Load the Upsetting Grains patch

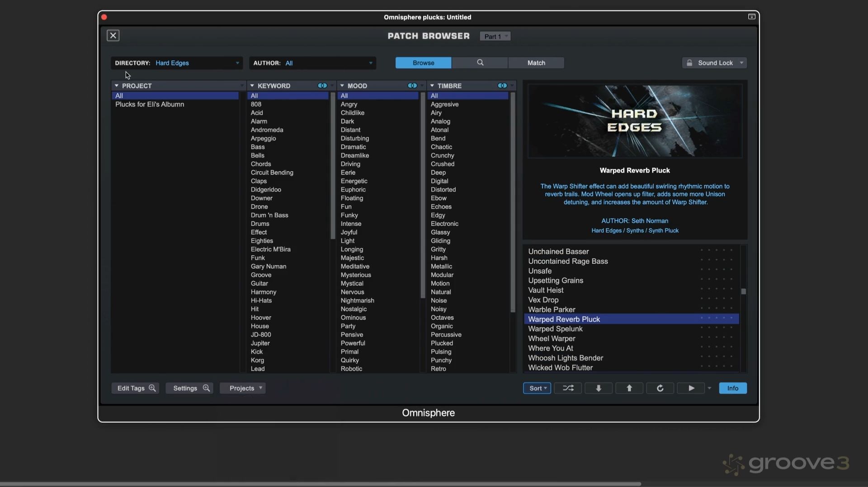pyautogui.click(x=631, y=281)
